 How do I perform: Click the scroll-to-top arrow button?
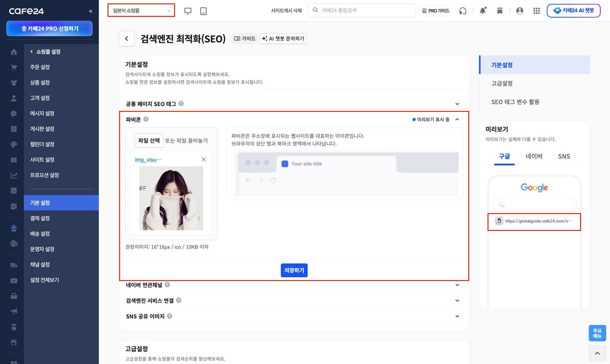click(597, 353)
